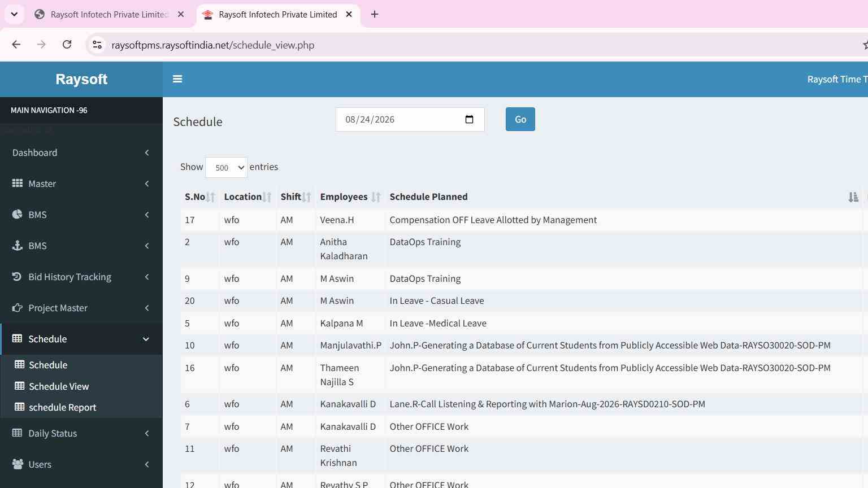Expand the Bid History Tracking menu
This screenshot has width=868, height=488.
point(81,277)
